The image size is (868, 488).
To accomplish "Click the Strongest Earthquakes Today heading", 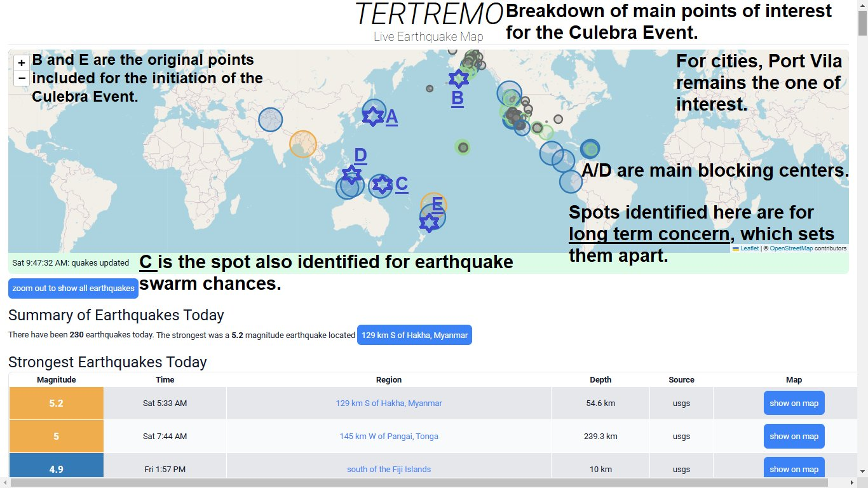I will (107, 362).
